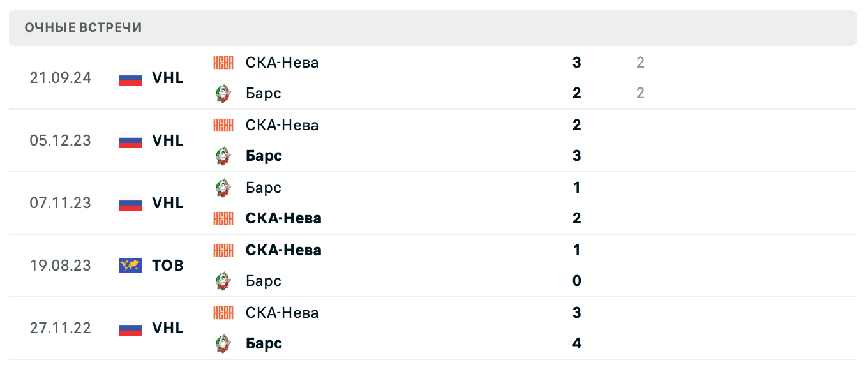This screenshot has width=868, height=374.
Task: Click the ОЧНЫЕ ВСТРЕЧИ section header
Action: [x=83, y=27]
